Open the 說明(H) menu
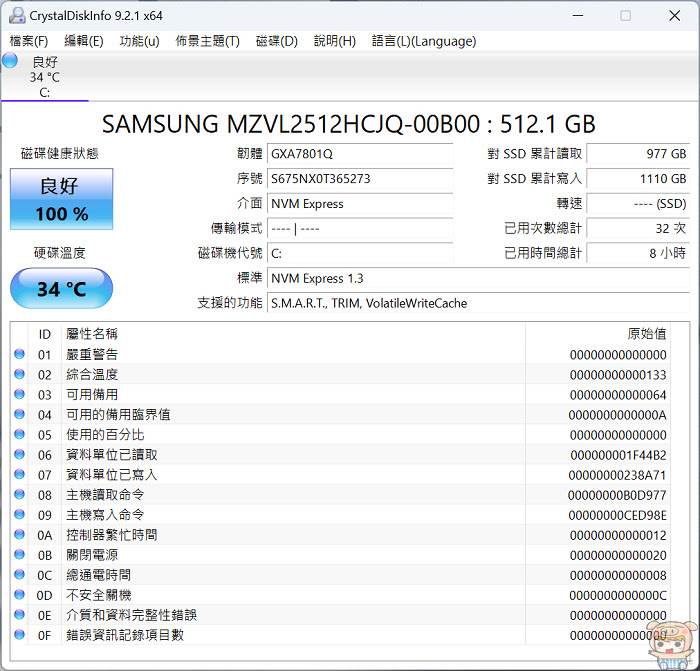The image size is (700, 671). (335, 41)
